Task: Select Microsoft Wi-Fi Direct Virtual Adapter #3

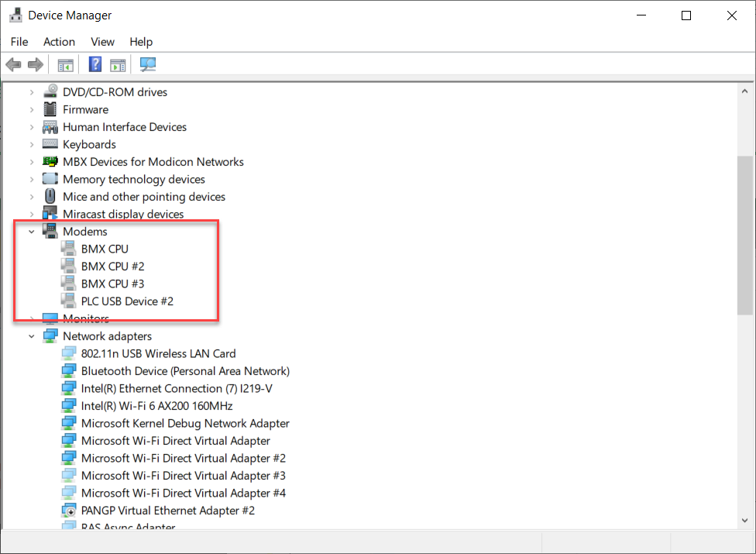Action: tap(184, 476)
